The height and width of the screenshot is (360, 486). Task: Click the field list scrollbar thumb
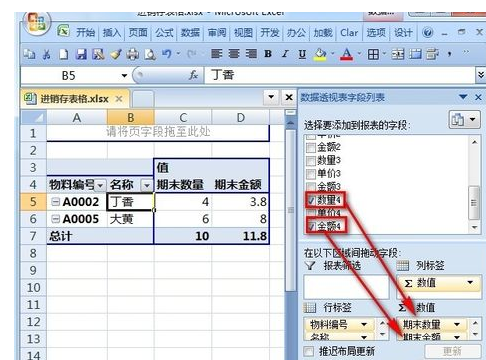[x=474, y=203]
